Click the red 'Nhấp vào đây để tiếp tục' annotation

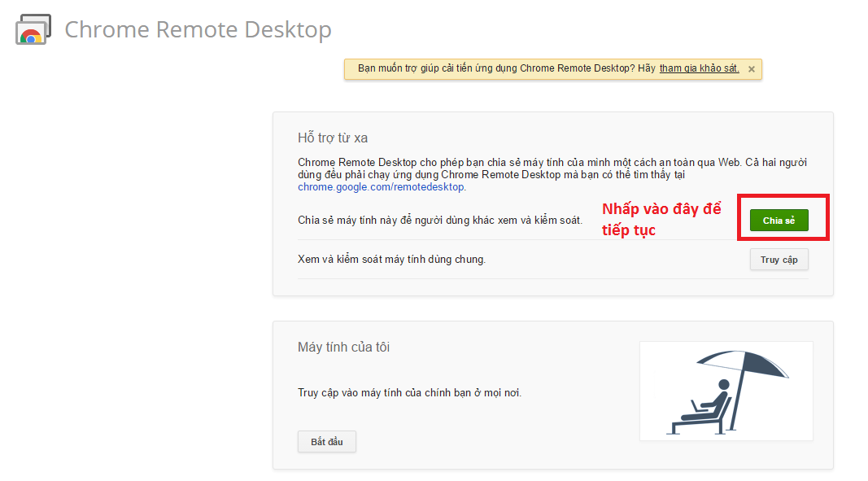pyautogui.click(x=661, y=220)
